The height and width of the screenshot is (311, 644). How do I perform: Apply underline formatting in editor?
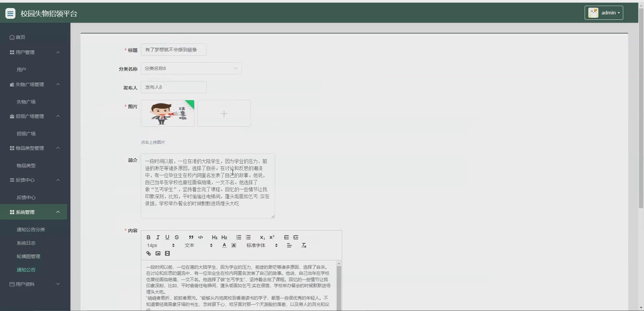pyautogui.click(x=167, y=237)
